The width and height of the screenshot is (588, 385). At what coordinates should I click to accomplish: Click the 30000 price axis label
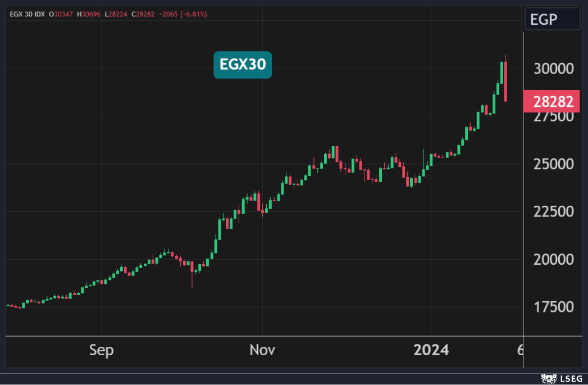tap(553, 69)
